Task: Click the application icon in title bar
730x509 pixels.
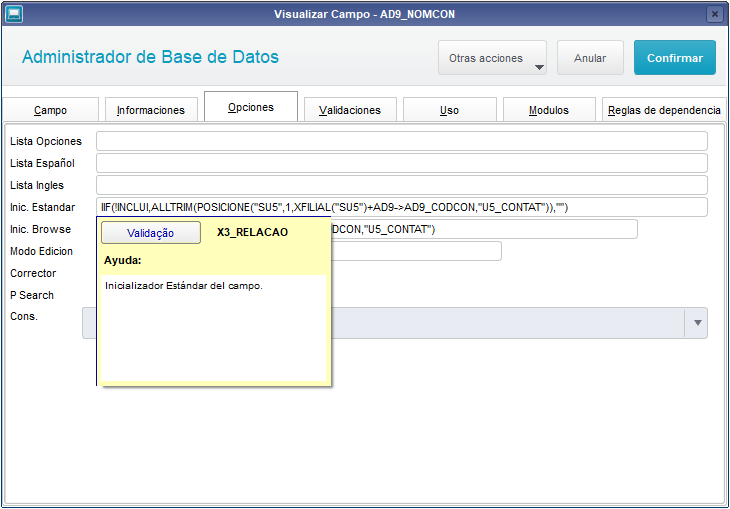Action: click(14, 14)
